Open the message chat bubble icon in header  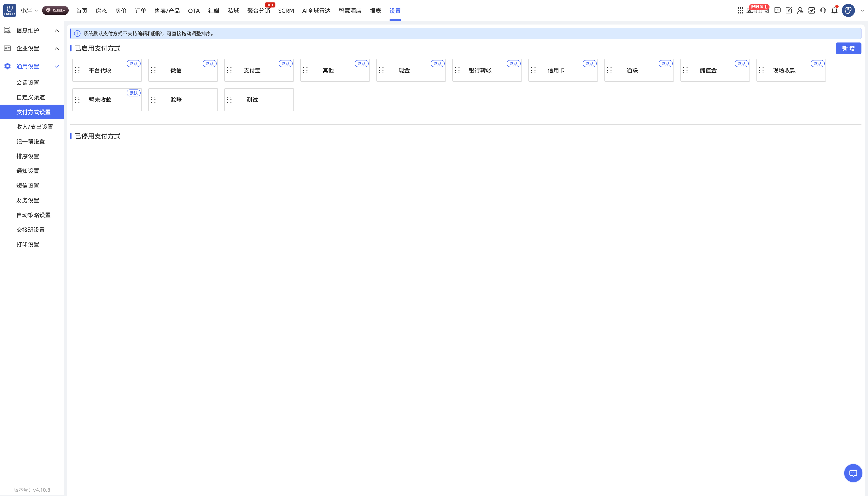click(777, 11)
